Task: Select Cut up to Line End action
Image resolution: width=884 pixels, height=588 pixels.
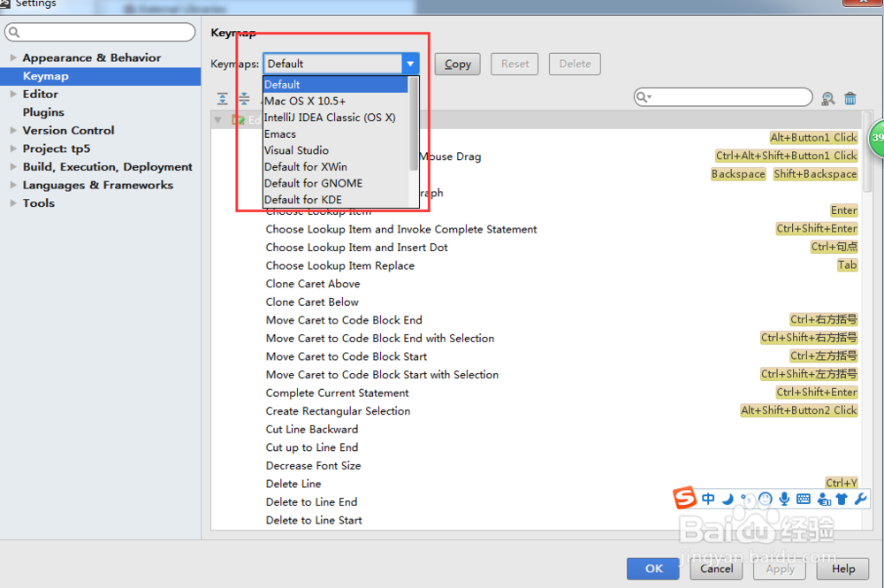Action: point(312,447)
